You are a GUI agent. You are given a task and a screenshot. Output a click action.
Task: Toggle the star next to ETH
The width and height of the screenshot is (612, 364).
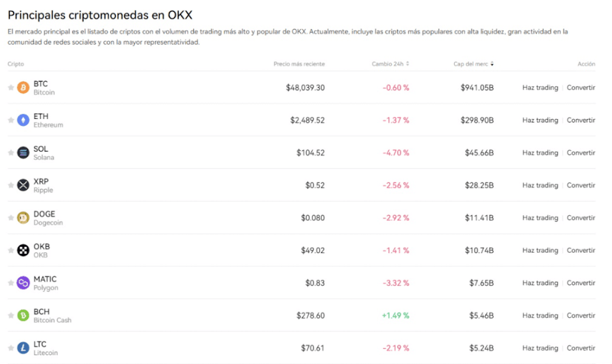pyautogui.click(x=11, y=120)
